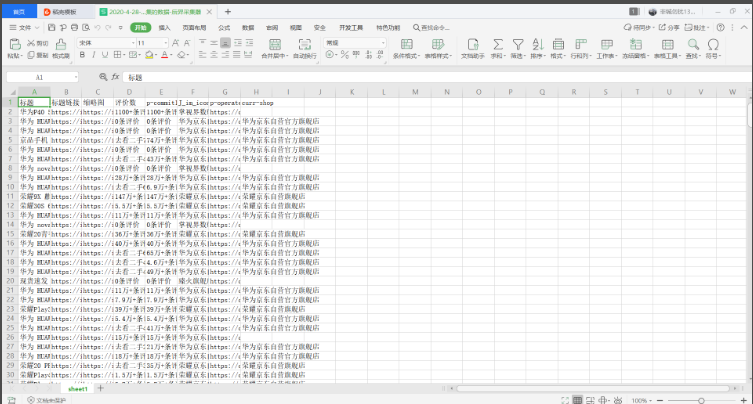Open the 页面布局 (Page Layout) tab
This screenshot has width=753, height=404.
[x=194, y=28]
